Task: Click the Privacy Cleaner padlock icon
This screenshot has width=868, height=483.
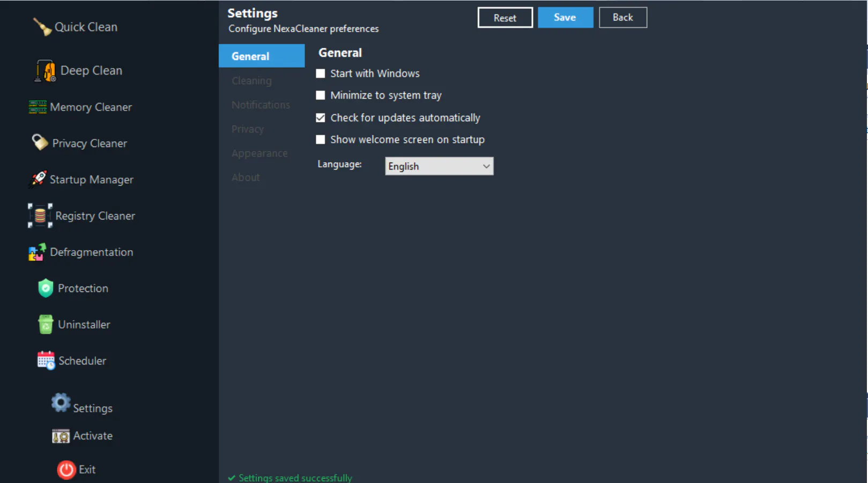Action: 40,142
